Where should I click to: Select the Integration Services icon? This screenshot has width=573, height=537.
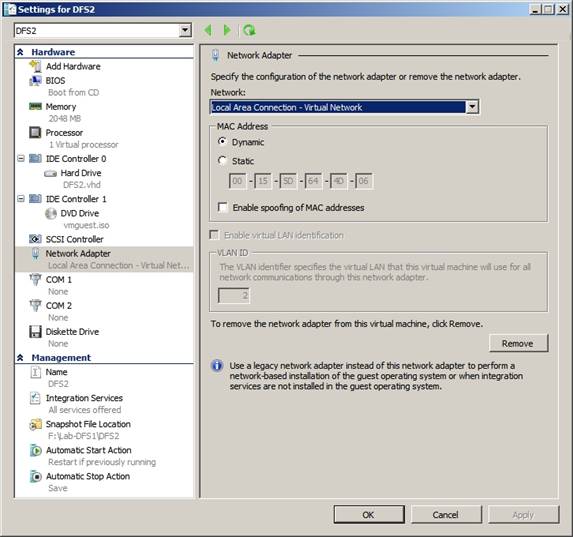click(x=35, y=398)
